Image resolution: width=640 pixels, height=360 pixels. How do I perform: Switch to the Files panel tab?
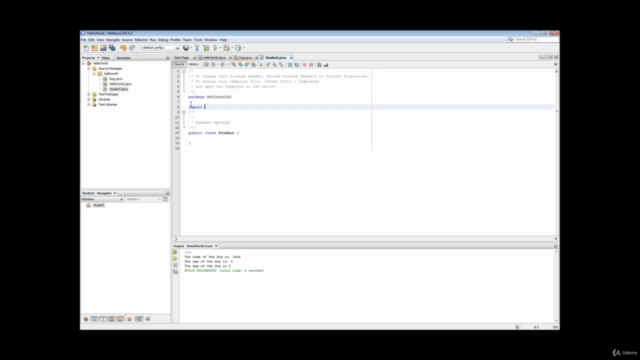coord(106,58)
